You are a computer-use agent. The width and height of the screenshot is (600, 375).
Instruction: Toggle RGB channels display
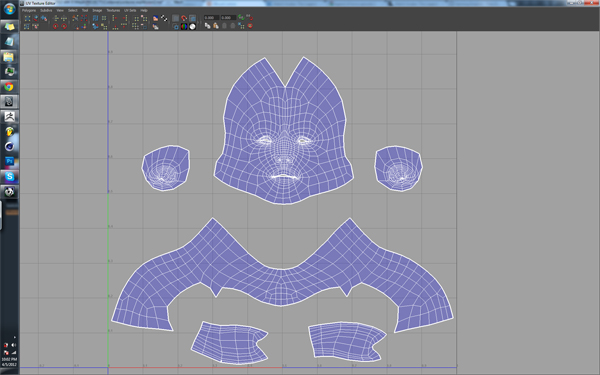click(x=184, y=26)
